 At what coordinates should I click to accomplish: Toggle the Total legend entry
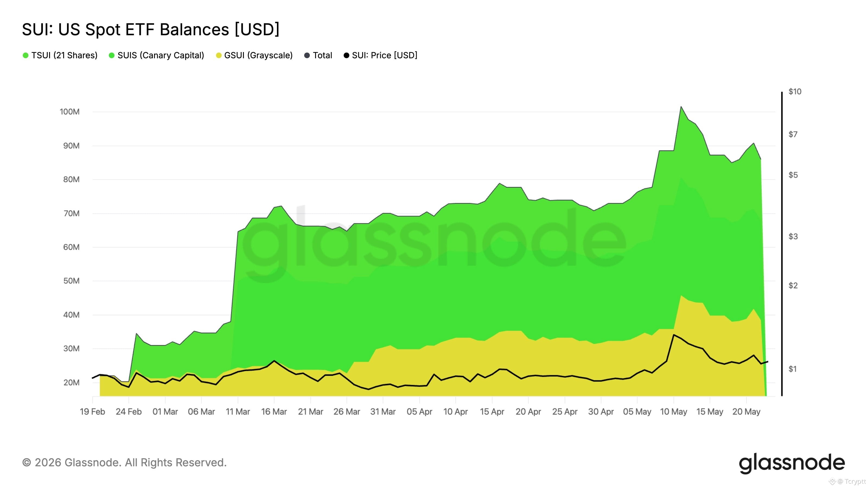[318, 55]
